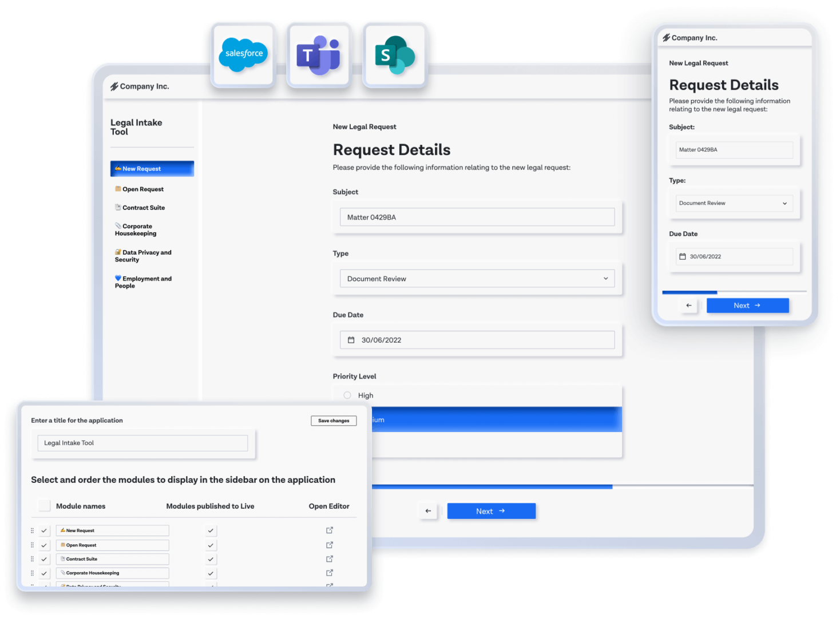The width and height of the screenshot is (840, 618).
Task: Open the New Request sidebar item
Action: (152, 169)
